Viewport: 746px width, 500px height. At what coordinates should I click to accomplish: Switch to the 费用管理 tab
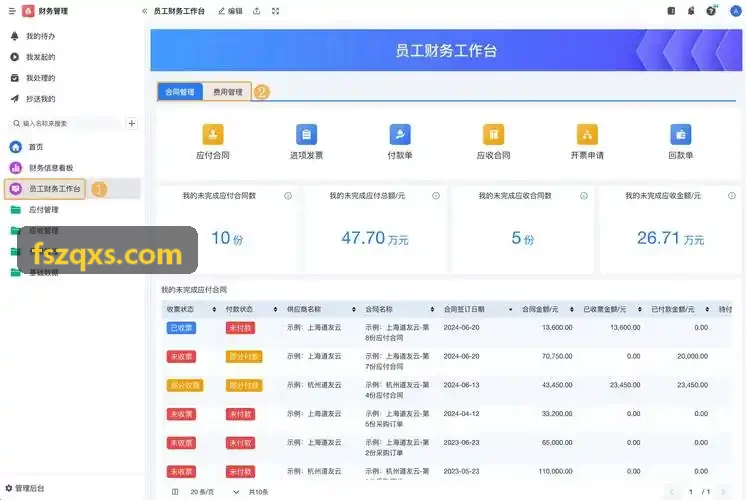(227, 92)
